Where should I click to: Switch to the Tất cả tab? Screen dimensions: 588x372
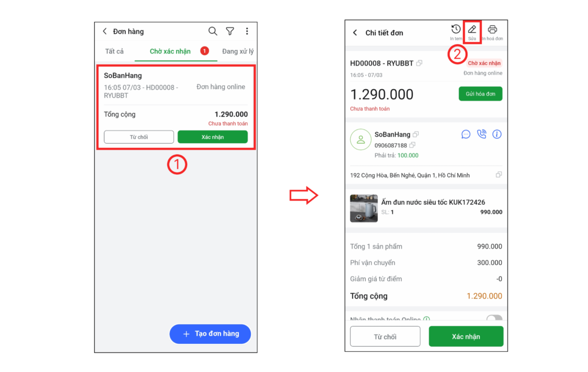(x=114, y=51)
